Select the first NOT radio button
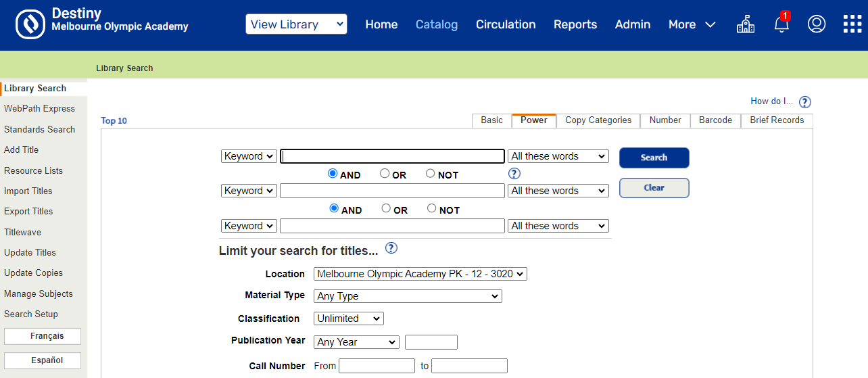This screenshot has height=378, width=868. click(x=430, y=174)
